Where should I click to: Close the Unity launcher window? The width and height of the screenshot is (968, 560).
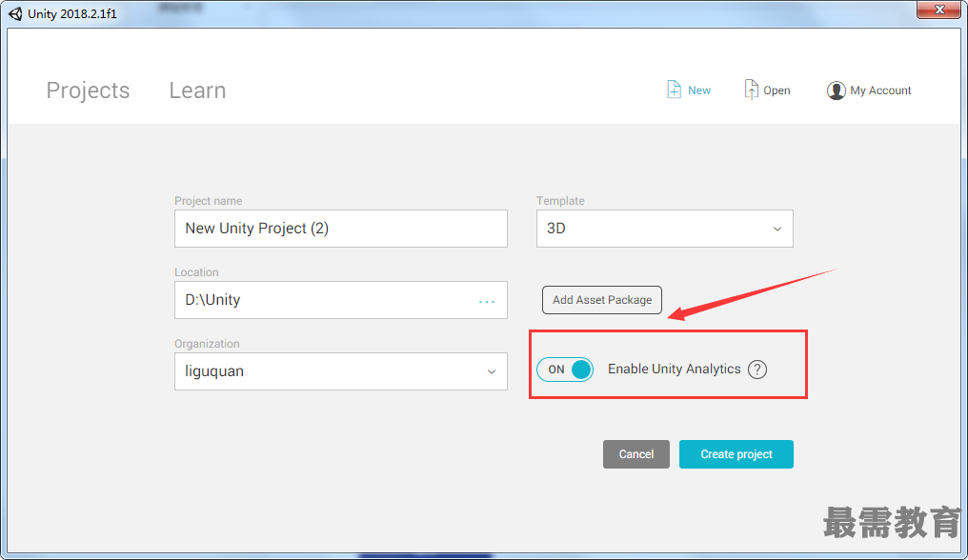coord(939,10)
